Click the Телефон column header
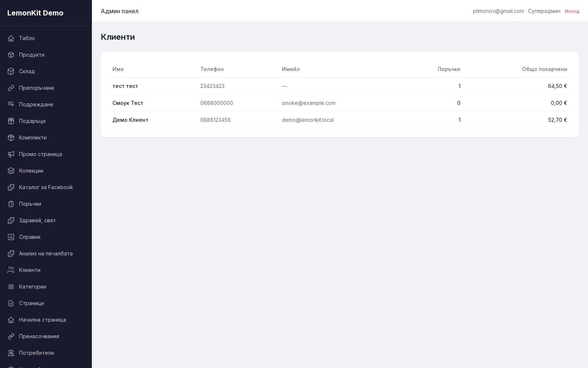The width and height of the screenshot is (588, 368). (212, 69)
